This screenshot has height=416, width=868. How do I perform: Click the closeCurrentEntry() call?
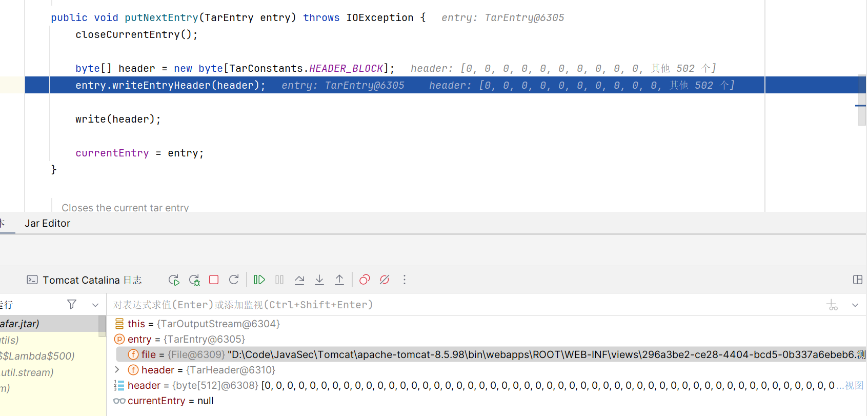(x=136, y=34)
